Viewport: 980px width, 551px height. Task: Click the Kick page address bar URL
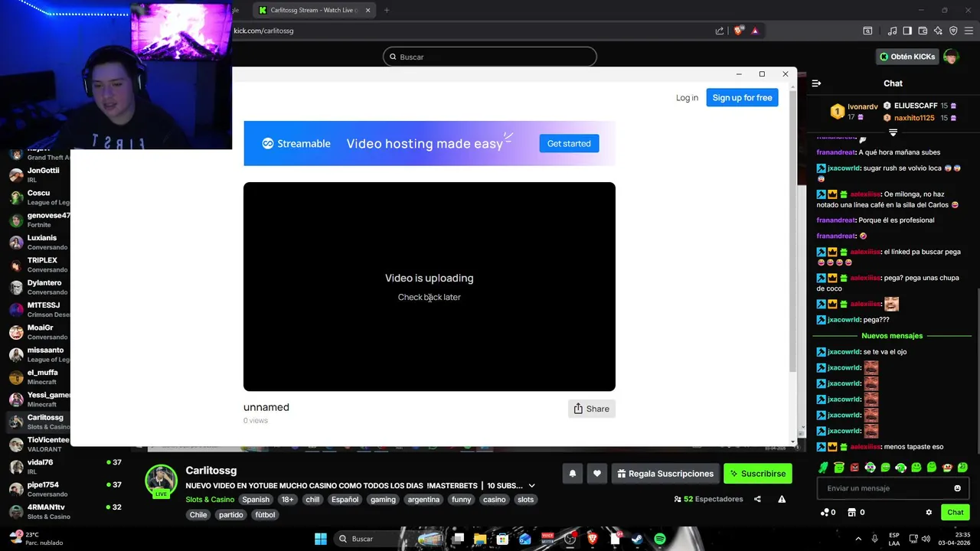click(x=263, y=31)
